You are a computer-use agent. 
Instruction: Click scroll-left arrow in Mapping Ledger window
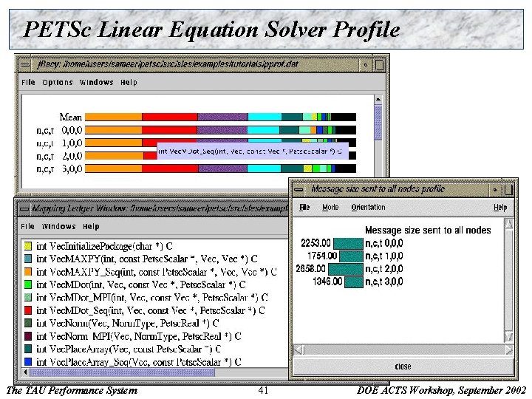[26, 372]
